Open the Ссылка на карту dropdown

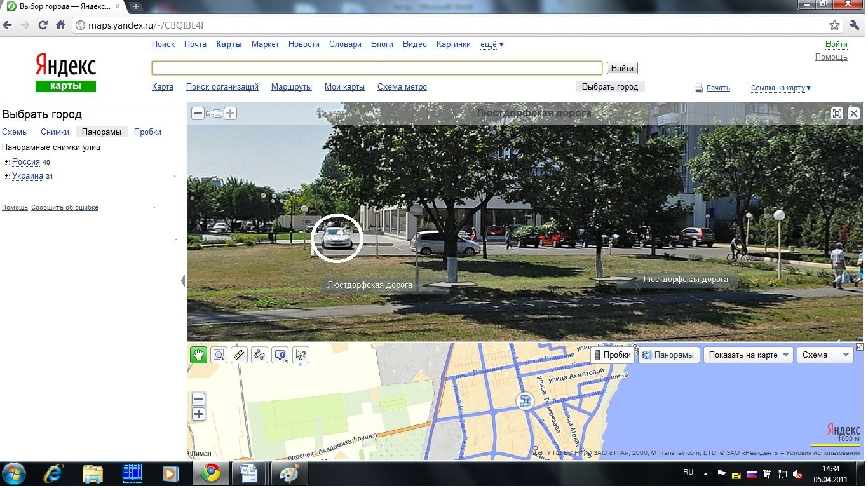click(781, 88)
